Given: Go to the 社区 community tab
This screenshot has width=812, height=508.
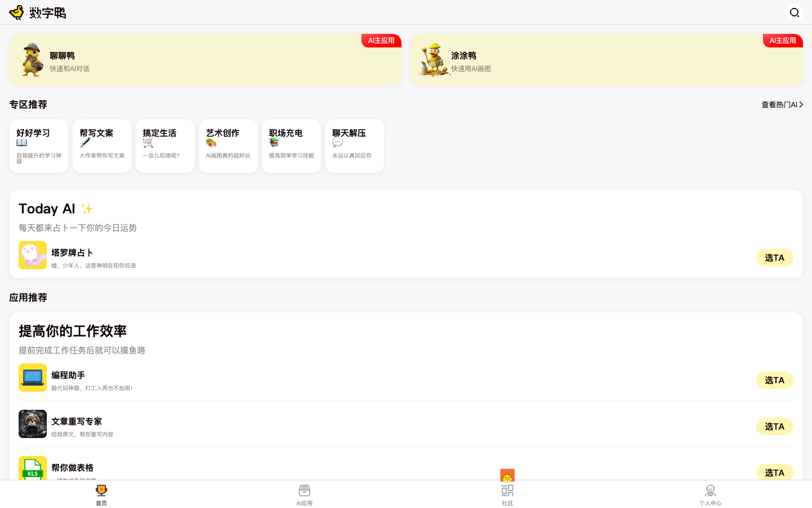Looking at the screenshot, I should [x=507, y=494].
